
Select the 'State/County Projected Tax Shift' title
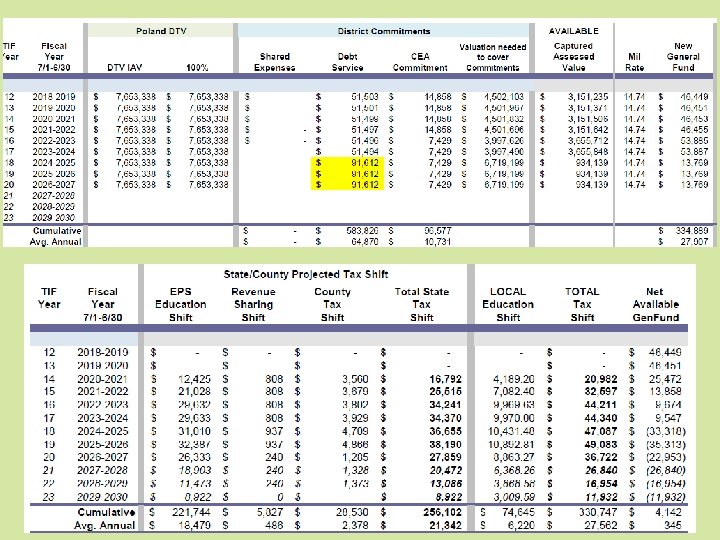(306, 274)
